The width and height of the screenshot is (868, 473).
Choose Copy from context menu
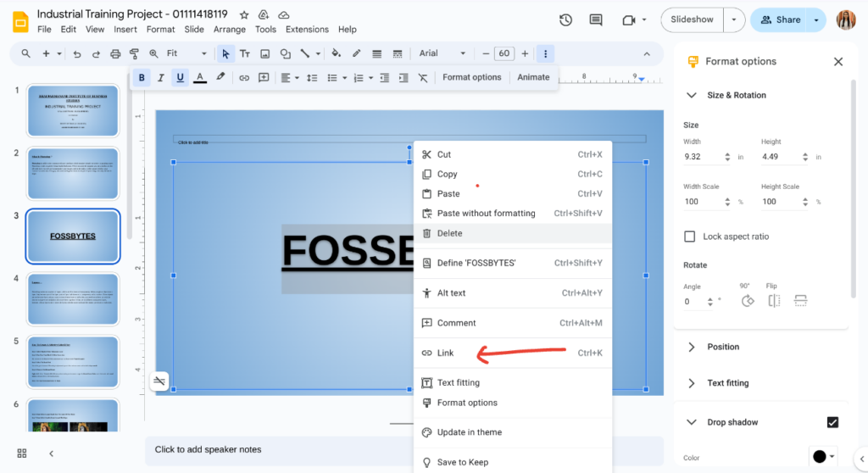tap(513, 174)
